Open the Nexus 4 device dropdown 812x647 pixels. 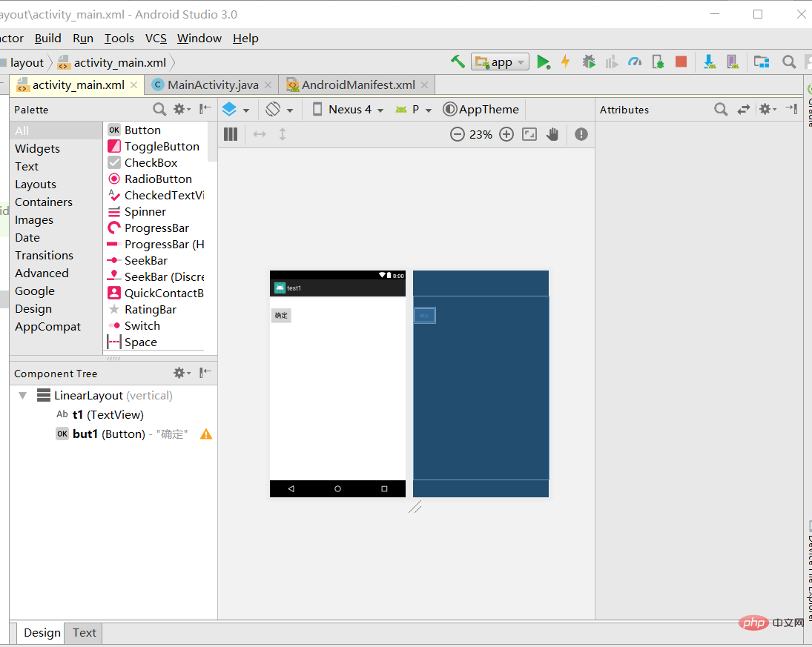(x=346, y=109)
